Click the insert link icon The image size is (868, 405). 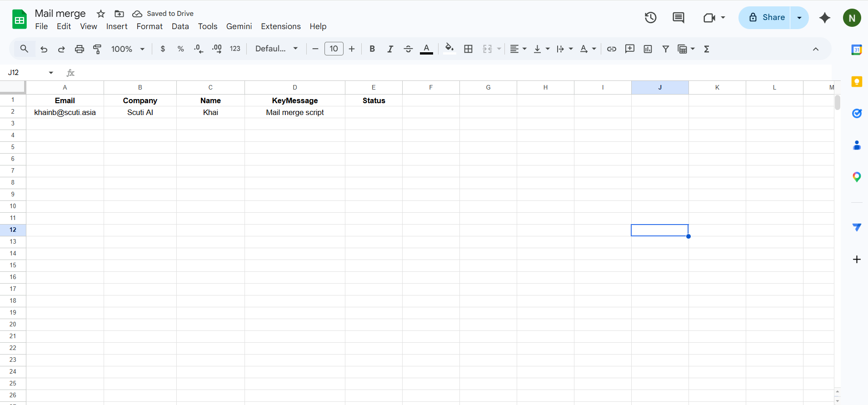pos(612,49)
